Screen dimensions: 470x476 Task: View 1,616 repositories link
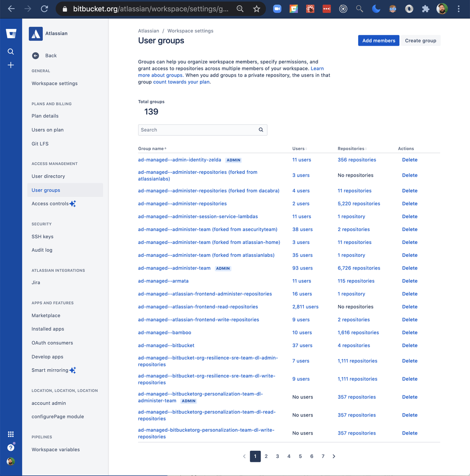coord(358,333)
